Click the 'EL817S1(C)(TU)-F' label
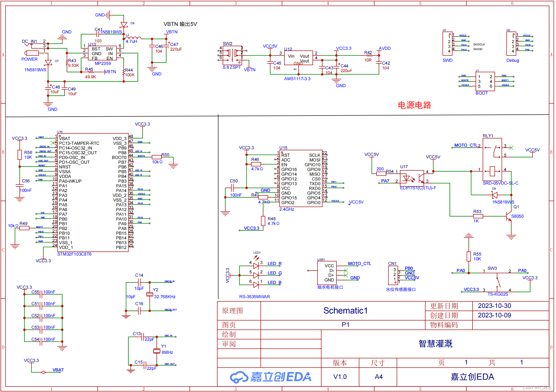Viewport: 556px width, 392px height. tap(418, 188)
